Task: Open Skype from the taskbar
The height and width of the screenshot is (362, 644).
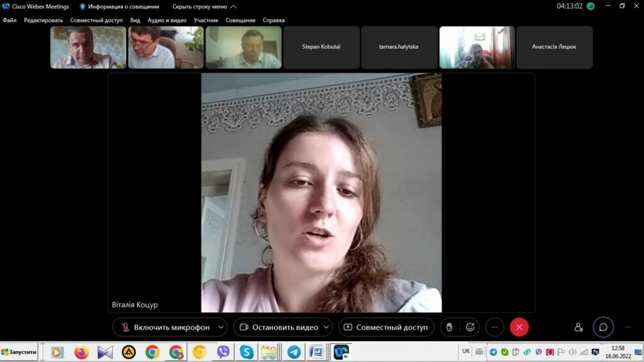Action: click(246, 352)
